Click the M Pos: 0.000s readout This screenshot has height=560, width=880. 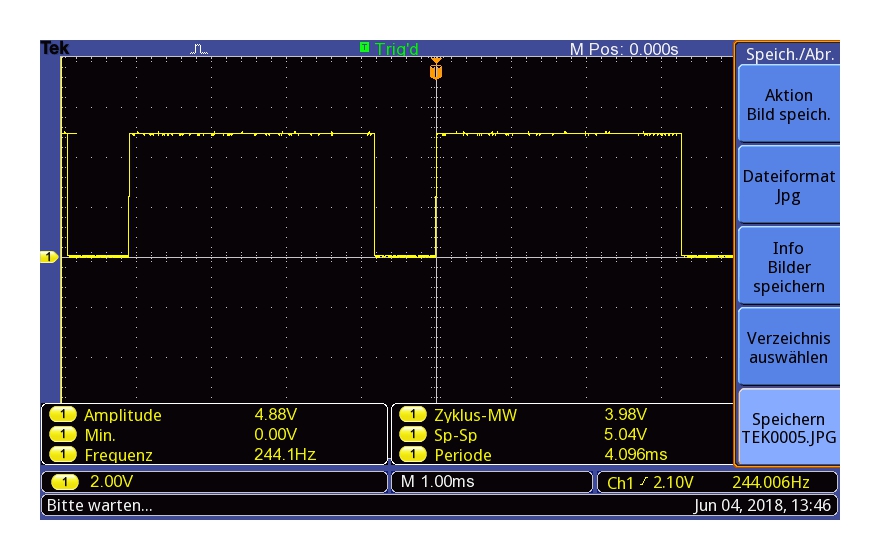pyautogui.click(x=623, y=49)
